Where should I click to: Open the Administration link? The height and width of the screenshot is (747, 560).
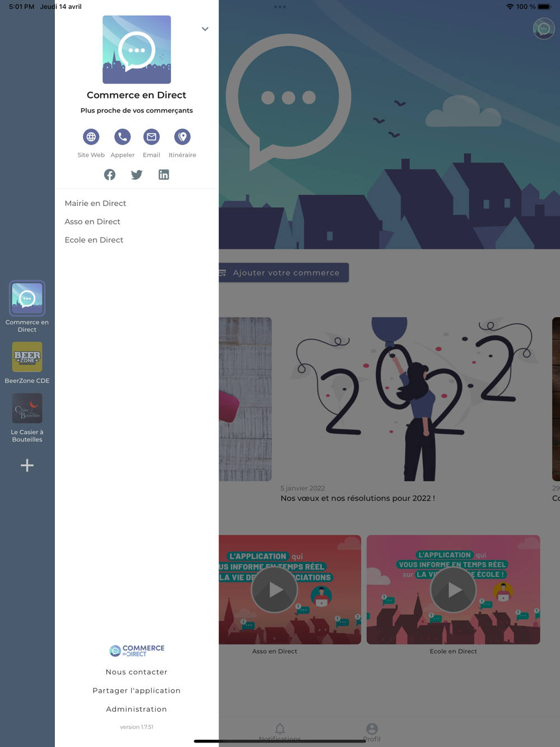[x=137, y=709]
